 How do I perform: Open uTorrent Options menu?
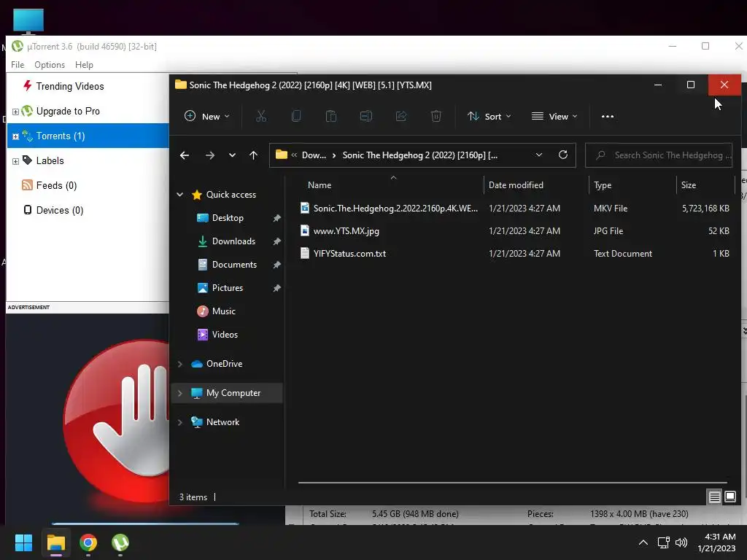[x=50, y=65]
